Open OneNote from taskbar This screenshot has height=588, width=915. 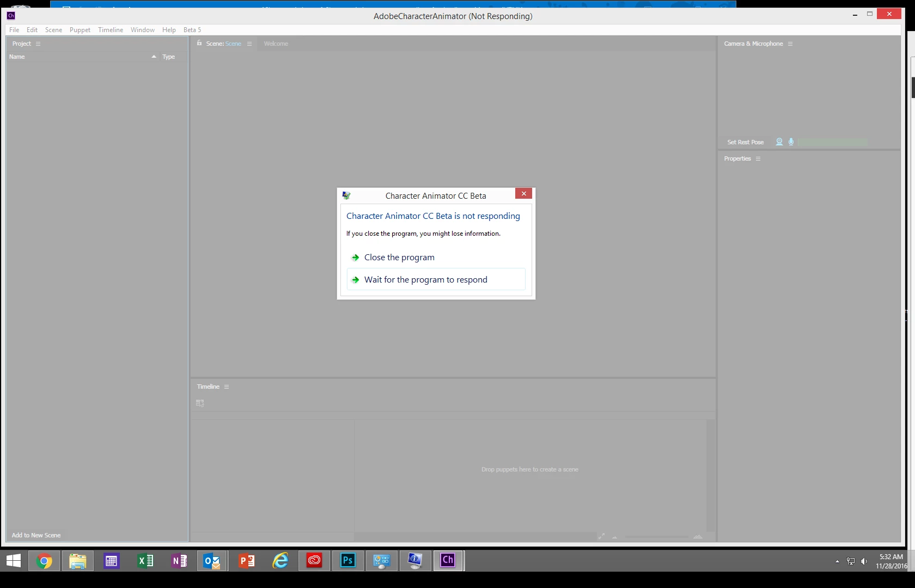pos(179,560)
